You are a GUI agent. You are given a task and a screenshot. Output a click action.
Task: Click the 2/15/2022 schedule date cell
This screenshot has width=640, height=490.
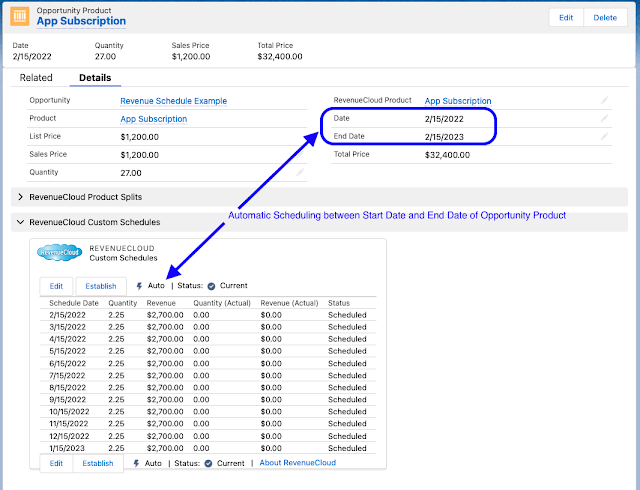(67, 315)
